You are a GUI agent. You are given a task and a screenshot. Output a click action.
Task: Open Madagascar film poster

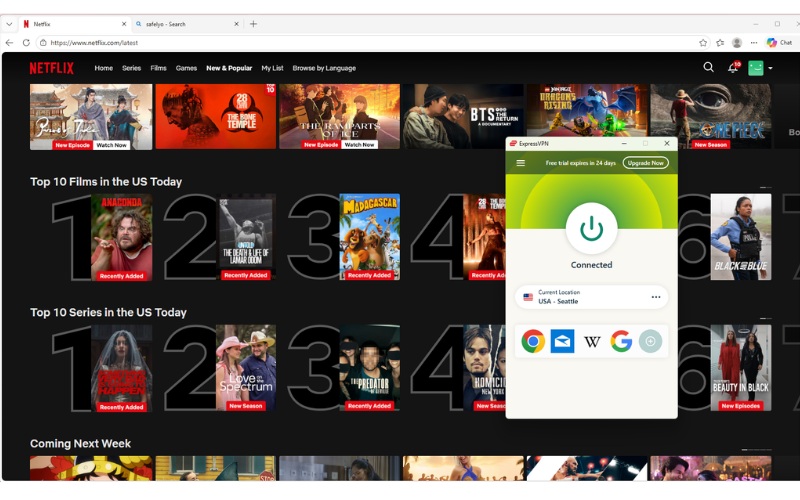point(369,237)
